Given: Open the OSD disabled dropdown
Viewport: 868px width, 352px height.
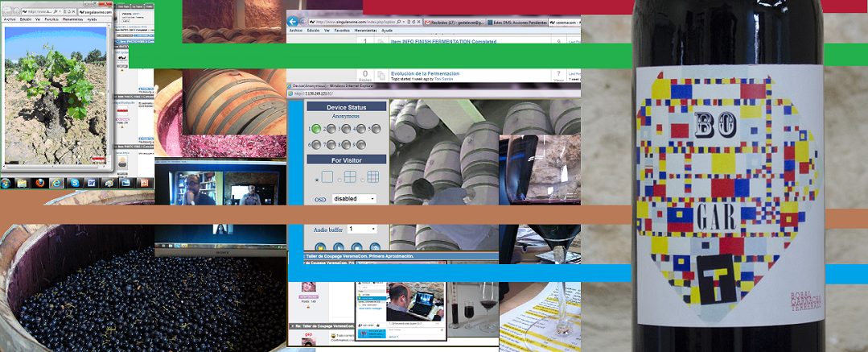Looking at the screenshot, I should tap(354, 198).
